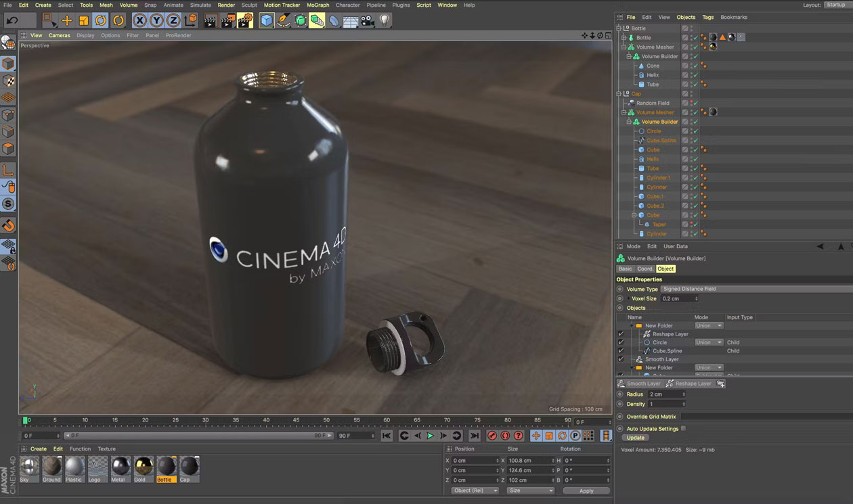Open Tags menu in Object Manager
The width and height of the screenshot is (853, 504).
pos(707,17)
